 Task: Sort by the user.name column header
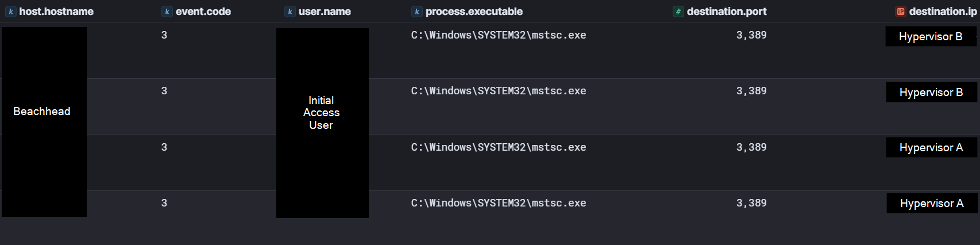tap(325, 12)
